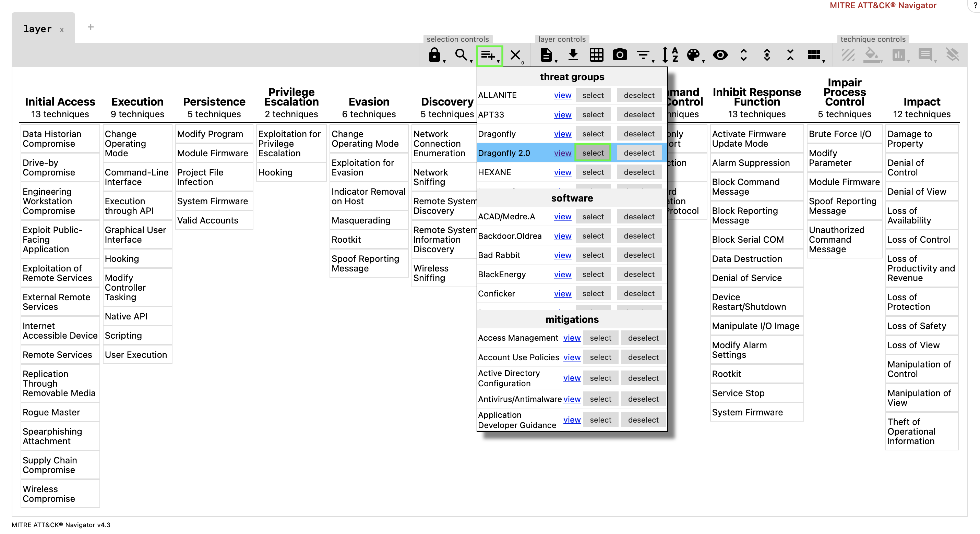Click the camera render SVG icon

[620, 55]
